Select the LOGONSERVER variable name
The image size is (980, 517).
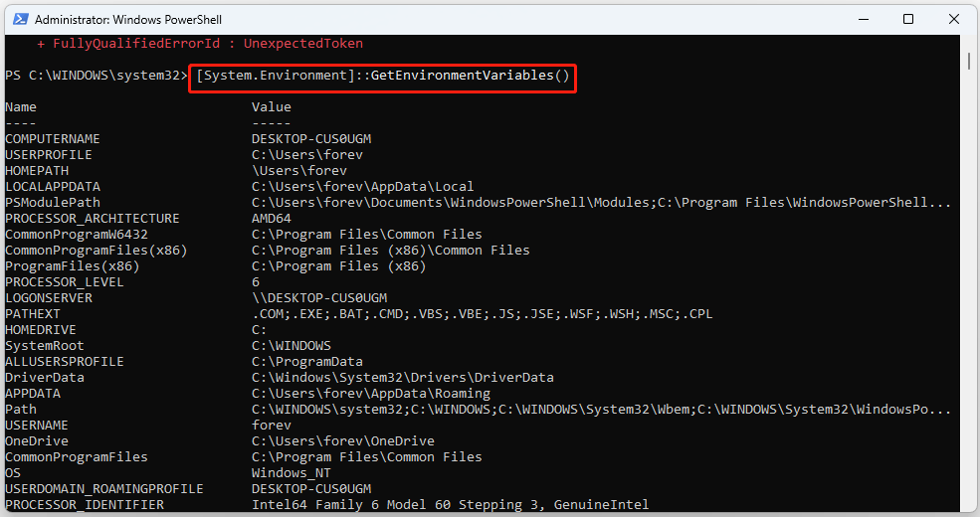[49, 298]
